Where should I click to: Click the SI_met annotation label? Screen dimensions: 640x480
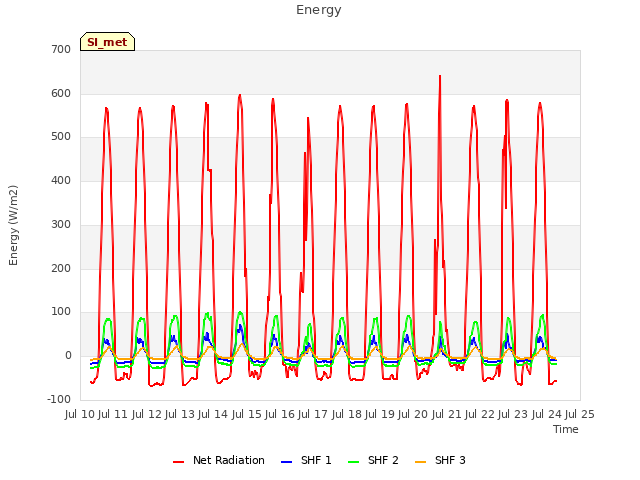107,42
